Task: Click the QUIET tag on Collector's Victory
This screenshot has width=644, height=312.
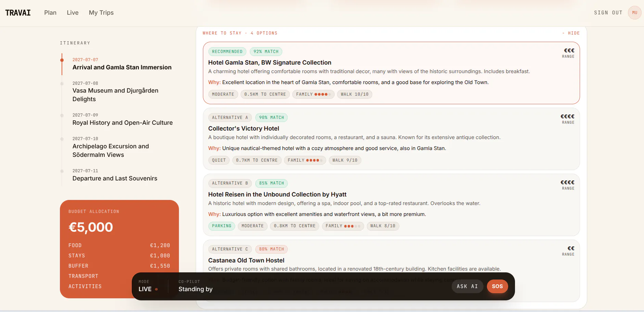Action: 219,160
